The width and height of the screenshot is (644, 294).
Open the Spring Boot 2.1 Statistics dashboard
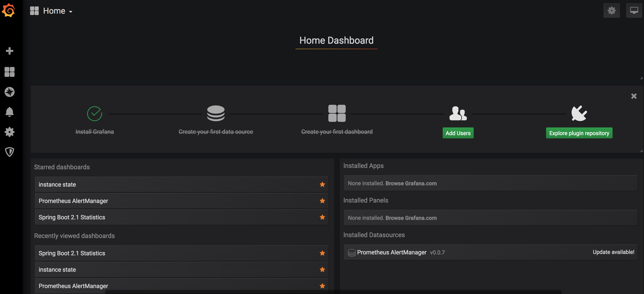72,217
